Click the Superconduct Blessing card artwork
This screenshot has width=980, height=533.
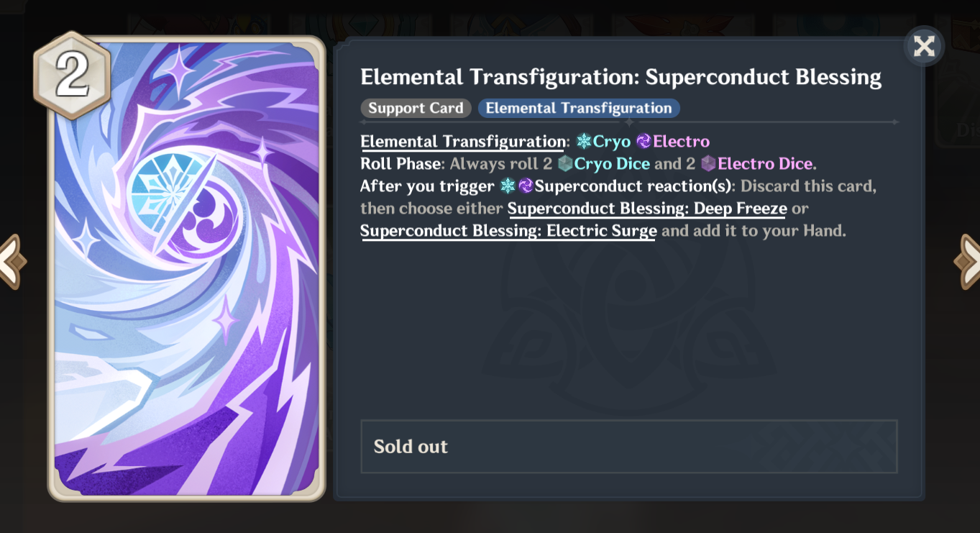(186, 268)
